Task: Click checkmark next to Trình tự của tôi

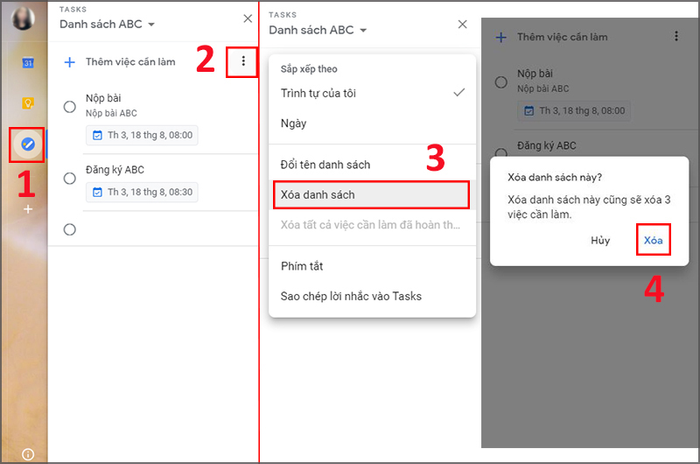Action: 459,92
